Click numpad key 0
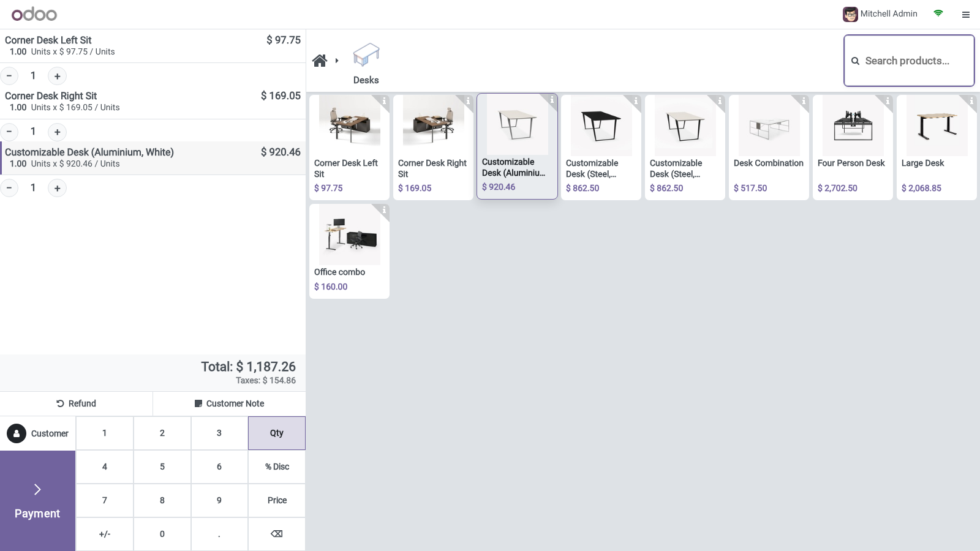This screenshot has height=551, width=980. coord(162,534)
